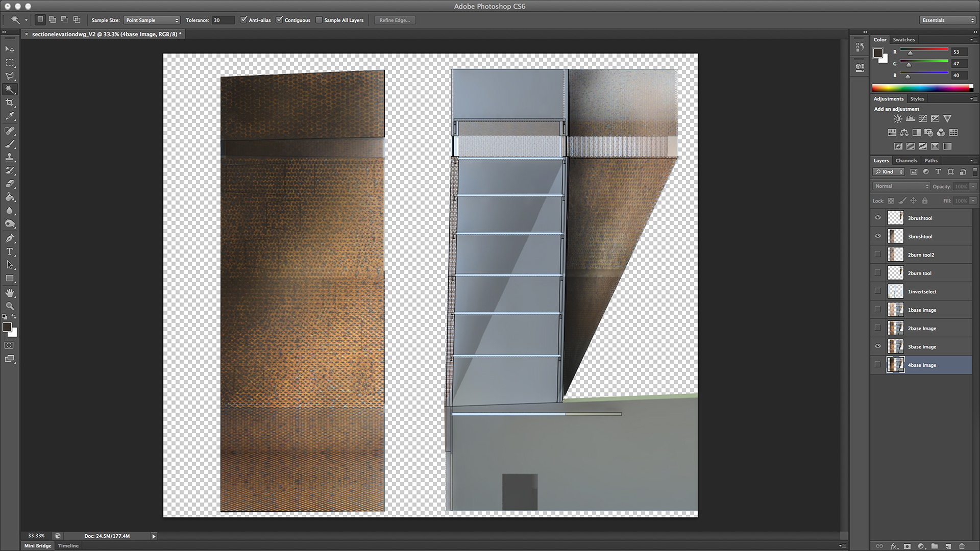
Task: Hide the 3base image layer
Action: tap(878, 346)
